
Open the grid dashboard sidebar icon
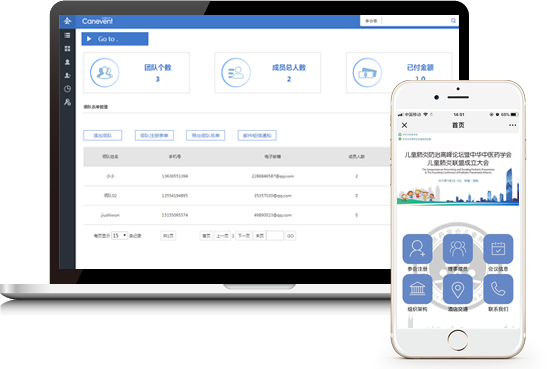pyautogui.click(x=67, y=48)
